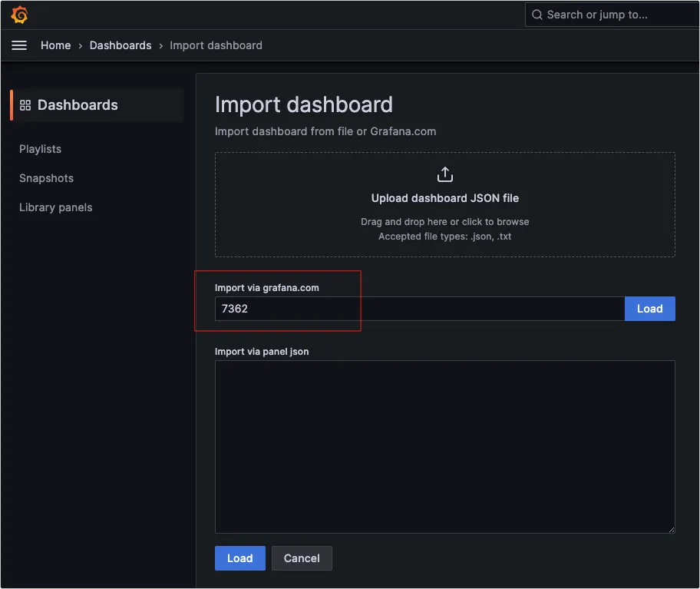Screen dimensions: 700x589
Task: Navigate to Dashboards in the breadcrumb
Action: click(x=121, y=45)
